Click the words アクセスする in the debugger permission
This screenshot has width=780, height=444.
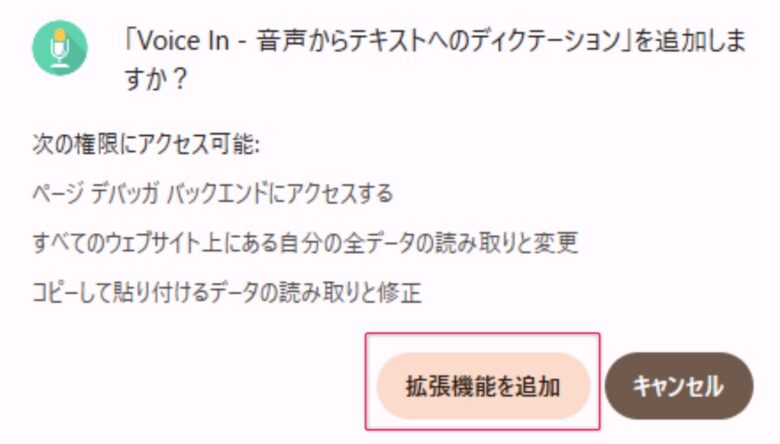click(x=340, y=193)
